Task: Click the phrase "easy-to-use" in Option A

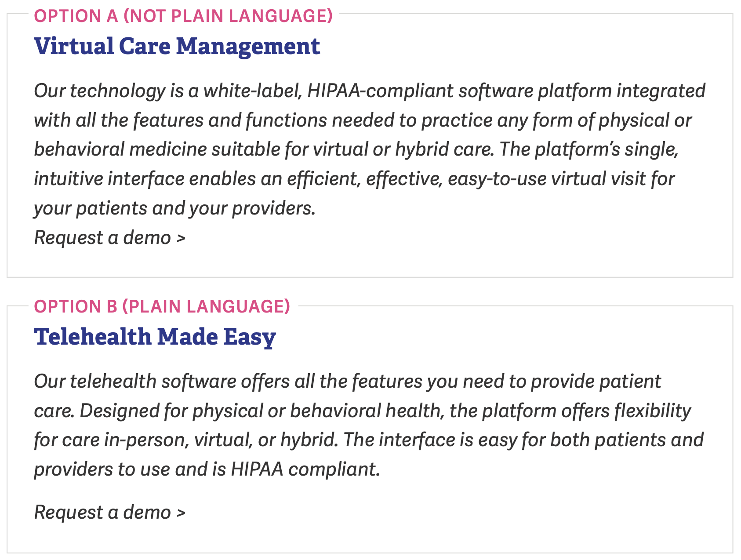Action: coord(497,179)
